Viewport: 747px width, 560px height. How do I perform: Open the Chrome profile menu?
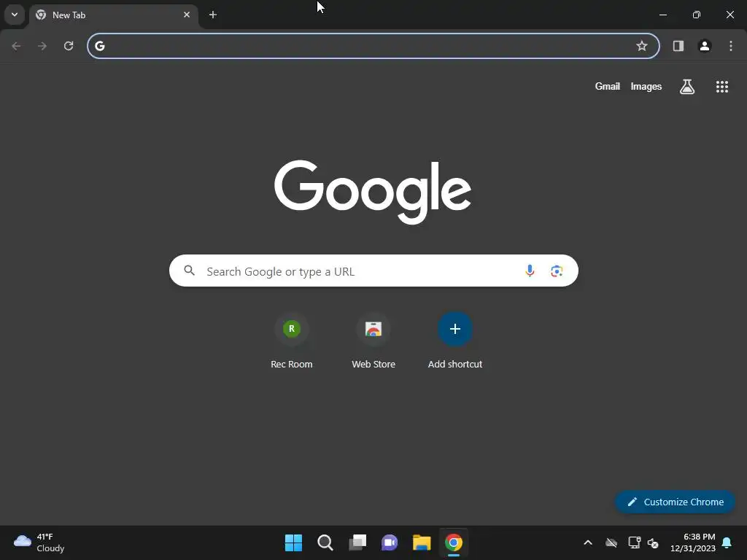[705, 46]
